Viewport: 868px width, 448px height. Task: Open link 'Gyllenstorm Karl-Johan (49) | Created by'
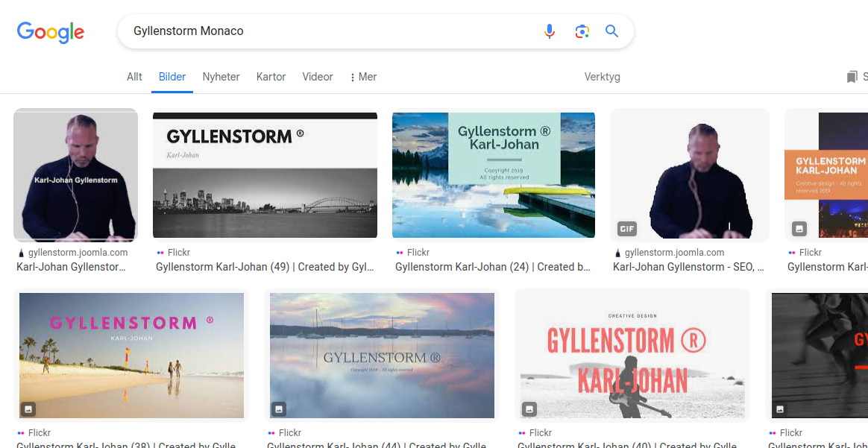click(x=265, y=267)
